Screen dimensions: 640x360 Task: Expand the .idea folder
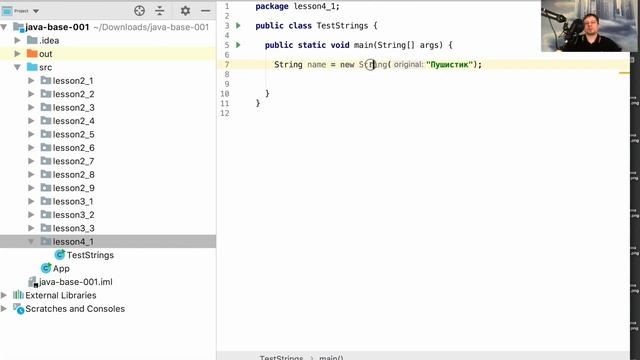point(18,40)
